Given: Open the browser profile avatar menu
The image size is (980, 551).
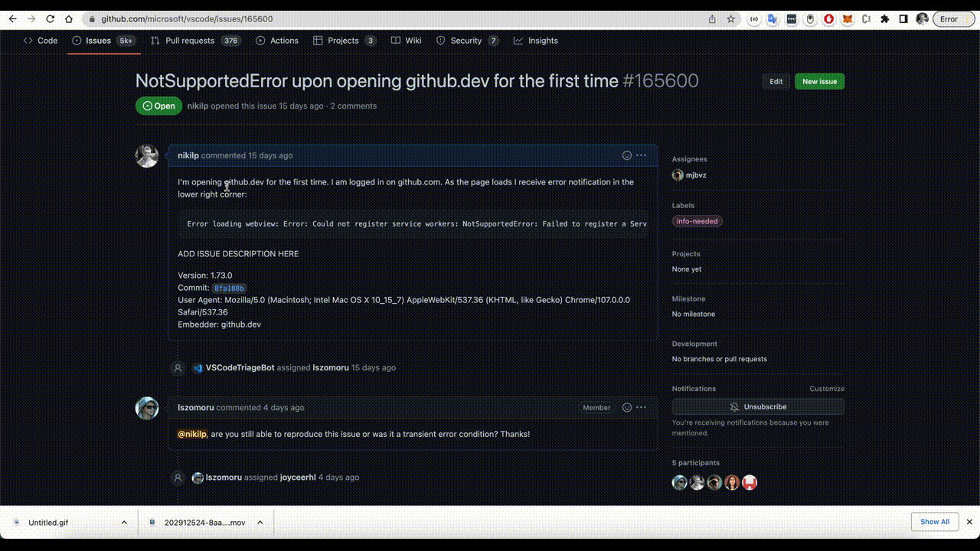Looking at the screenshot, I should point(922,18).
